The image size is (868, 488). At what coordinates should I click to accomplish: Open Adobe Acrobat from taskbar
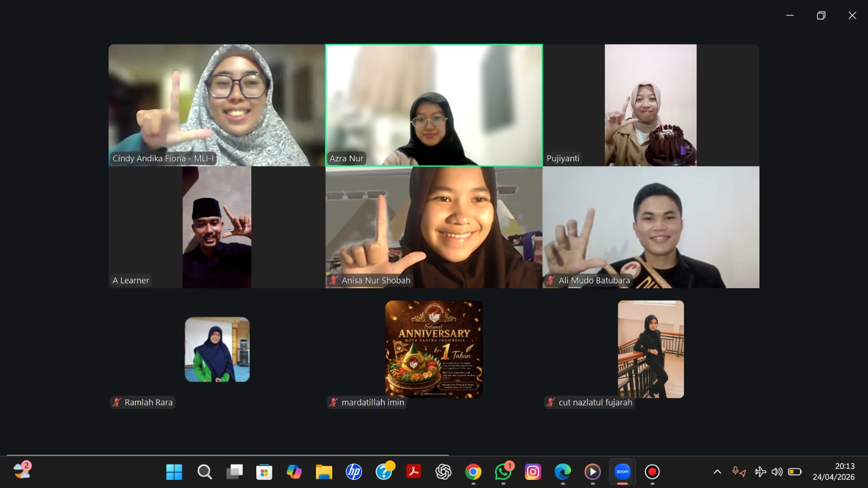coord(414,472)
